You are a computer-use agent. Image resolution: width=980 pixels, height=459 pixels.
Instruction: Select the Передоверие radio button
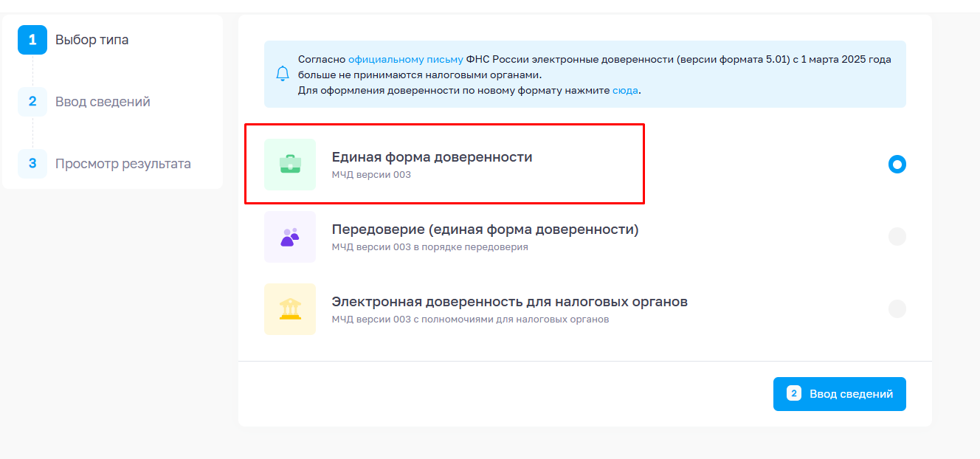tap(897, 237)
